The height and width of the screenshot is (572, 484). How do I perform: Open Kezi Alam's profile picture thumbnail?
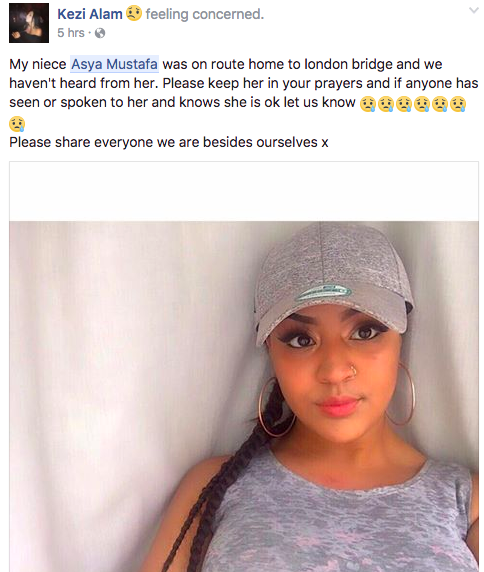coord(29,23)
